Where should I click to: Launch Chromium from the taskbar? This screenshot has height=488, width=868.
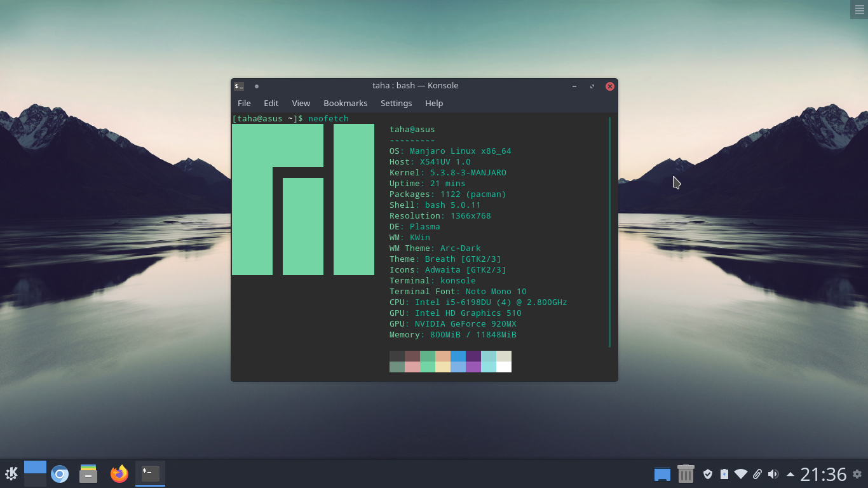coord(60,474)
